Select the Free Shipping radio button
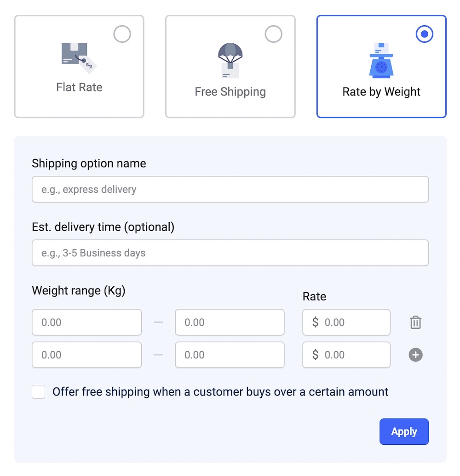Image resolution: width=460 pixels, height=476 pixels. point(274,34)
